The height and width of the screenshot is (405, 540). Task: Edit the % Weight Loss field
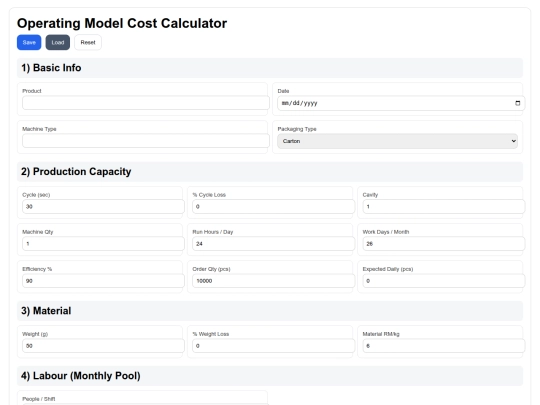(273, 346)
